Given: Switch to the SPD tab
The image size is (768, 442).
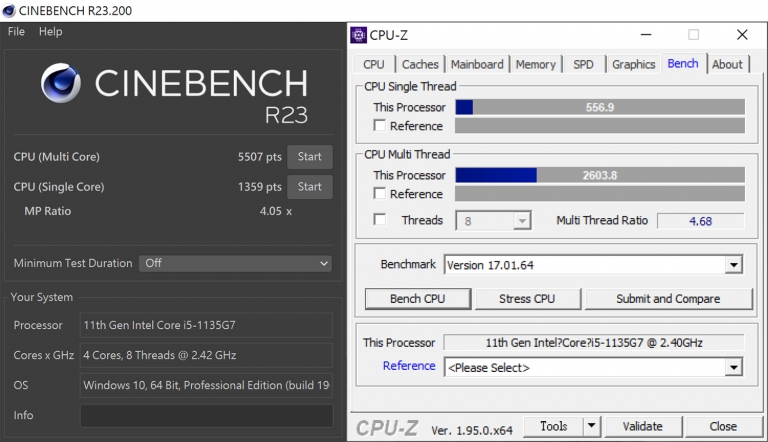Looking at the screenshot, I should [x=583, y=65].
